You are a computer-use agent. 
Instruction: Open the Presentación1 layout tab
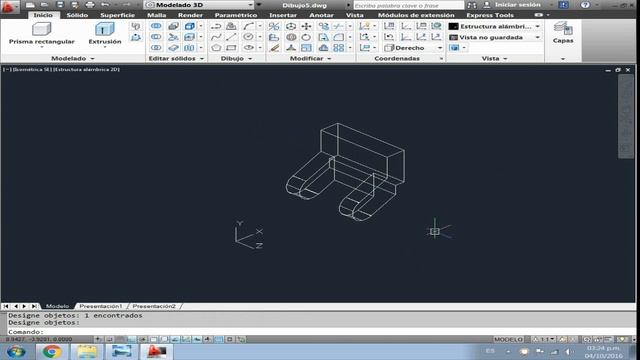pos(100,306)
